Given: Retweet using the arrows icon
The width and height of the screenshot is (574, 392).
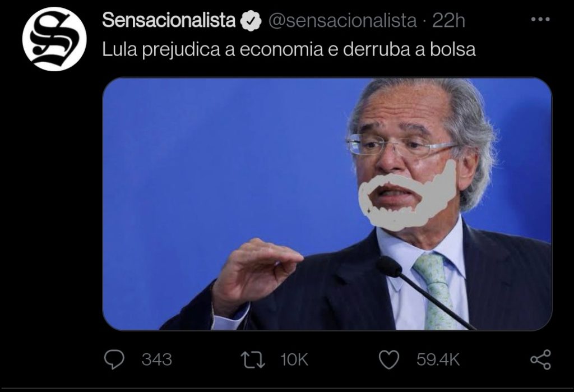Looking at the screenshot, I should coord(253,360).
